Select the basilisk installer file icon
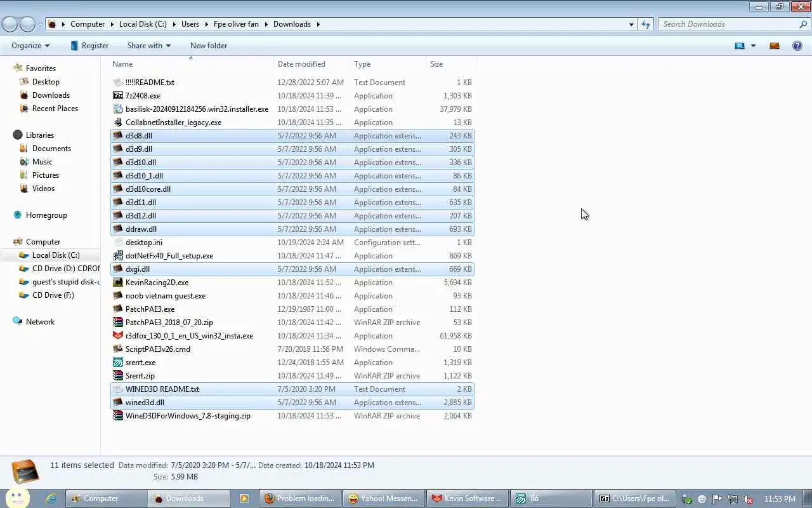This screenshot has height=508, width=812. [x=118, y=109]
